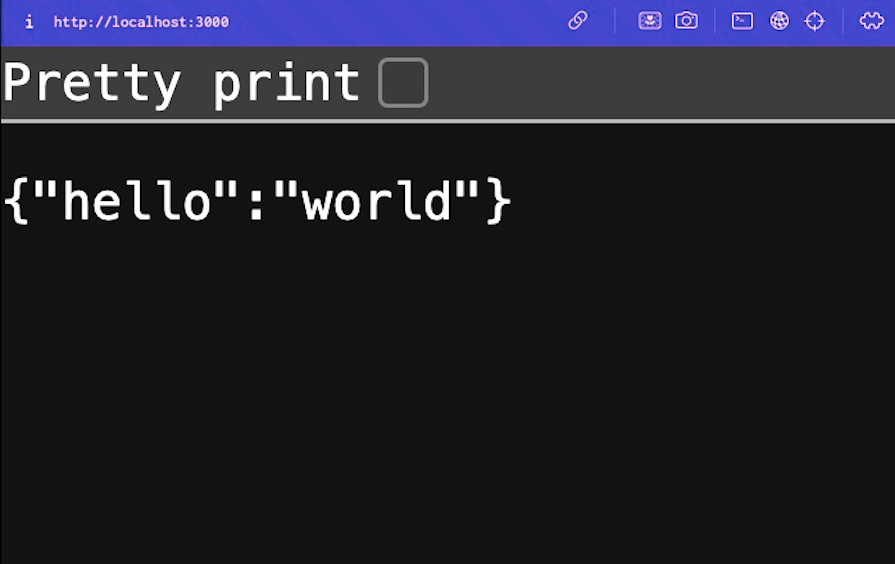Take a screenshot with the camera icon
Image resolution: width=895 pixels, height=564 pixels.
[686, 21]
